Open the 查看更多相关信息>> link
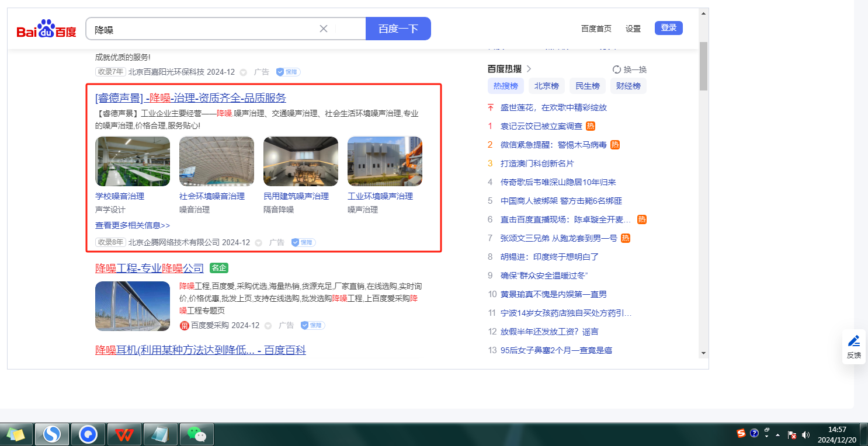The width and height of the screenshot is (868, 446). pos(133,225)
